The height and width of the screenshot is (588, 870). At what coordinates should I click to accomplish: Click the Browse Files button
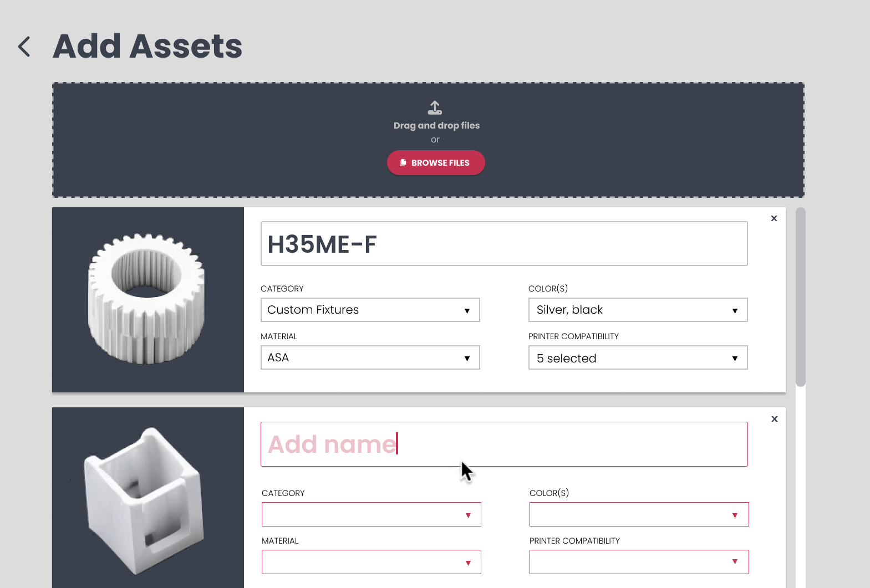click(x=436, y=162)
